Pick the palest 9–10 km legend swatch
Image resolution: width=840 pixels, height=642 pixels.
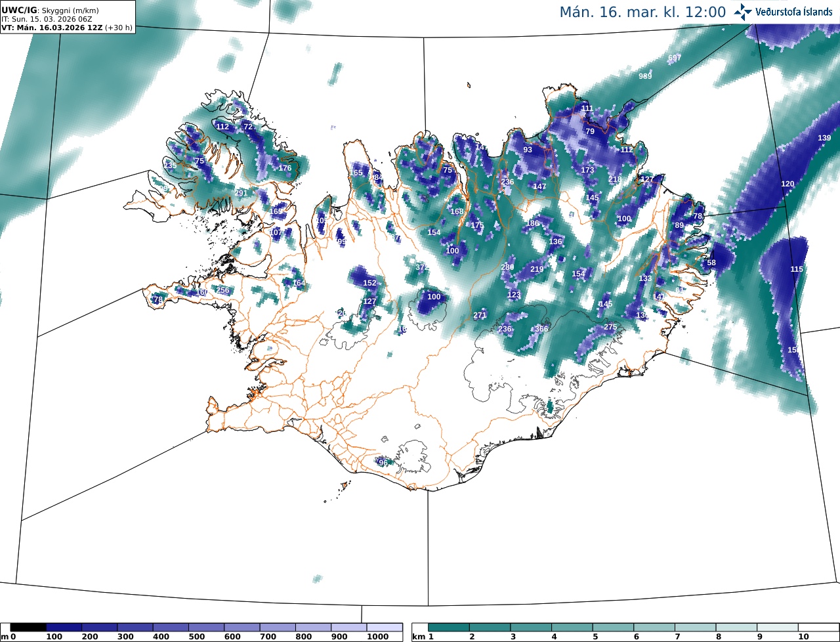(x=778, y=628)
